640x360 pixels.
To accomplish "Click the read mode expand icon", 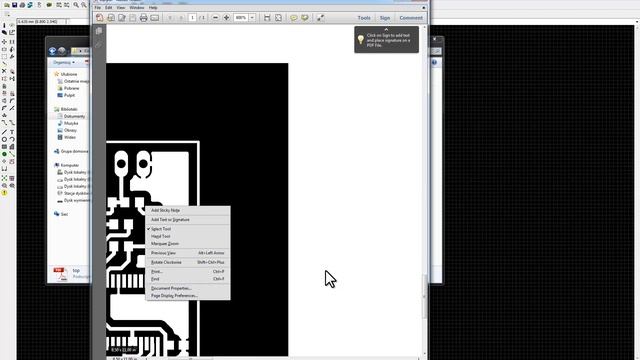I will 321,18.
